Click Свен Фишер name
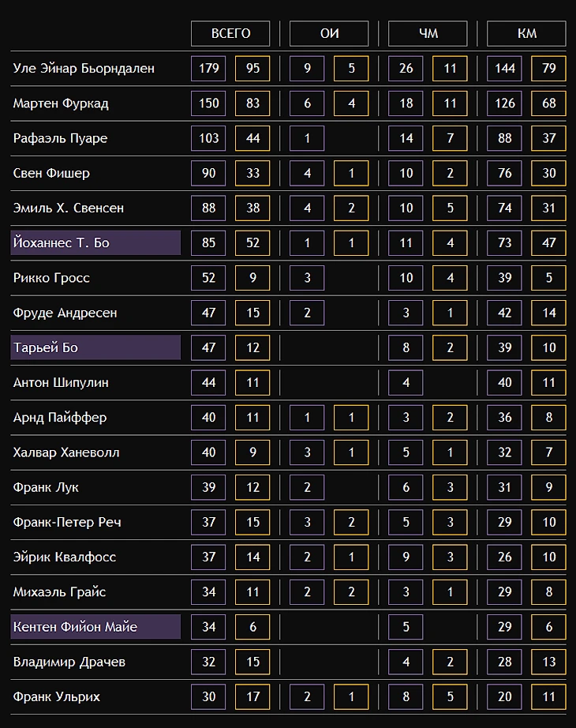 click(51, 173)
